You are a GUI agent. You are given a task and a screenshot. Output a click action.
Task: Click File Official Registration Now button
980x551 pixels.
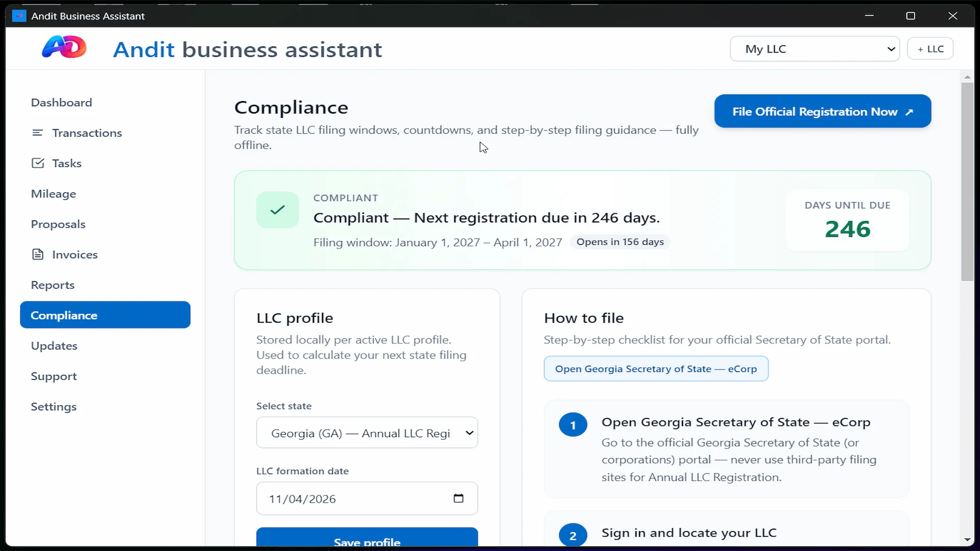click(x=822, y=111)
